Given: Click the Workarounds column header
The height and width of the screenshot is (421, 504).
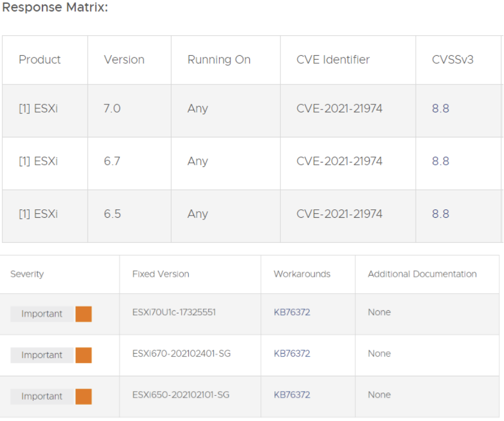Looking at the screenshot, I should (302, 274).
